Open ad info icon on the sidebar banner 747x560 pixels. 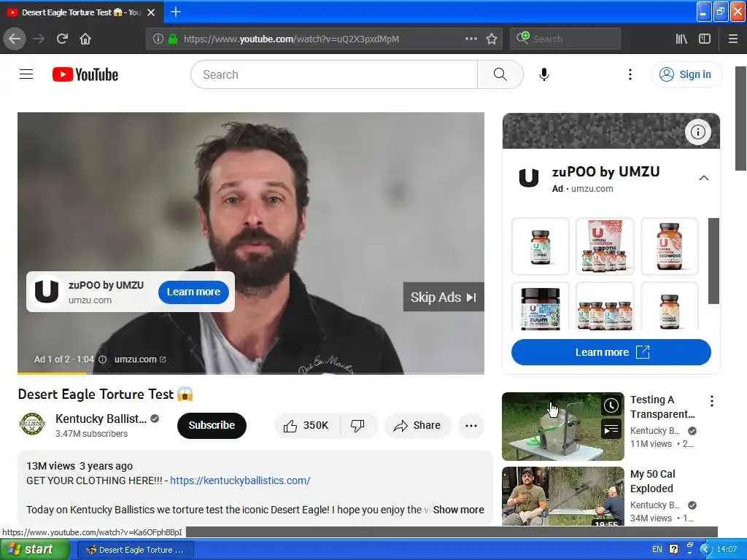(x=698, y=132)
